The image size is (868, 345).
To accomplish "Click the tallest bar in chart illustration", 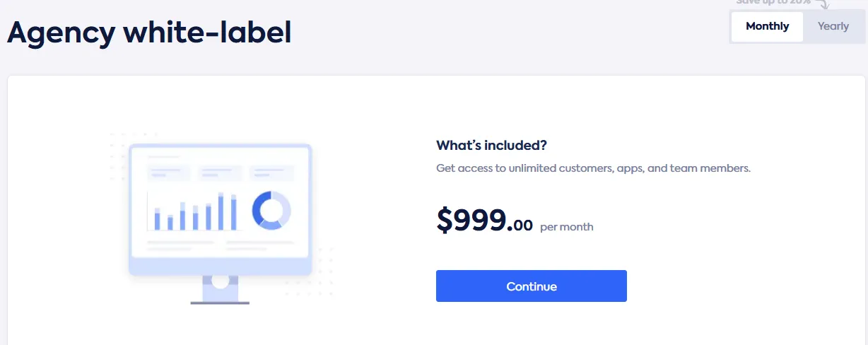I will click(x=221, y=211).
